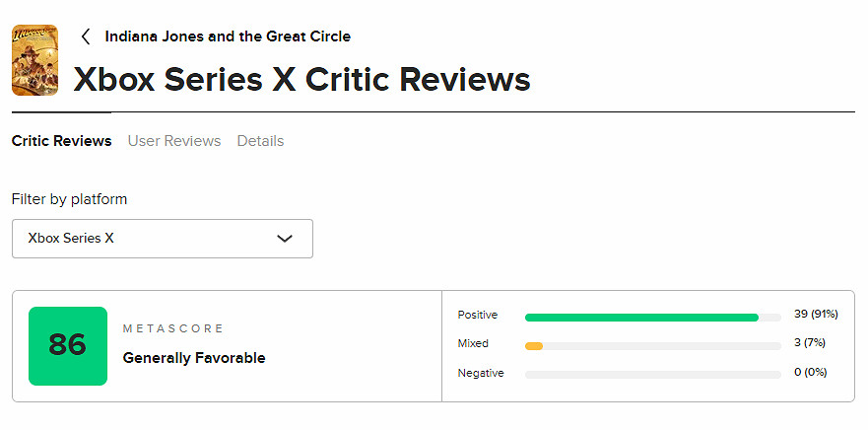Open the Details tab
Viewport: 868px width, 430px height.
pyautogui.click(x=260, y=141)
